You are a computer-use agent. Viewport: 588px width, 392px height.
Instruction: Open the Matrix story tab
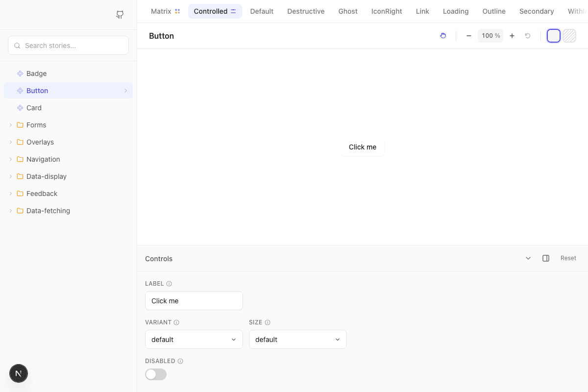161,11
